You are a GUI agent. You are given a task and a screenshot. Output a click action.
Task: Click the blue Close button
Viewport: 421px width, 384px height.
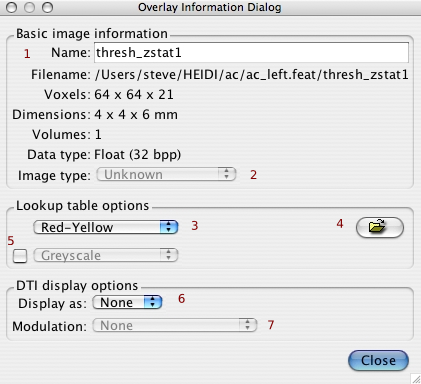(378, 360)
